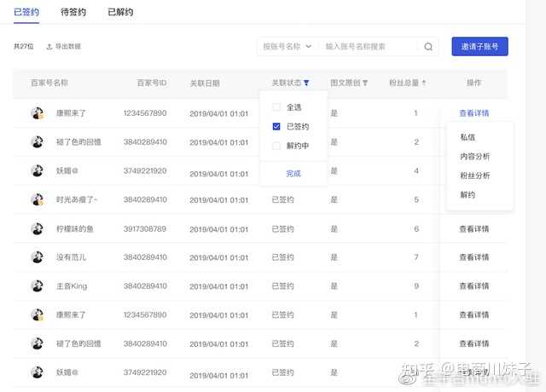Choose 解约 from the action menu
Viewport: 546px width, 392px height.
click(468, 195)
